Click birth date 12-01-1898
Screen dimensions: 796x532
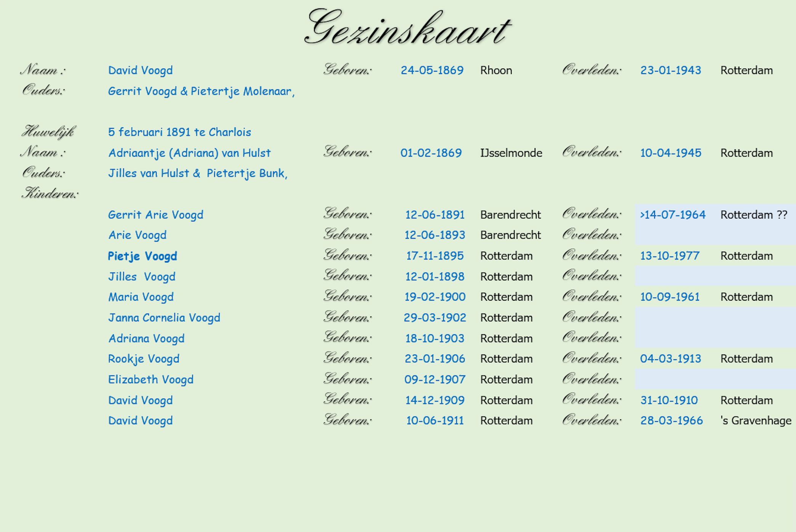coord(435,276)
